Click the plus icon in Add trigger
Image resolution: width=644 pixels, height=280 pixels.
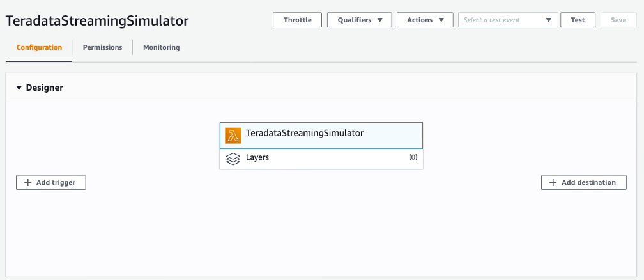(x=27, y=183)
